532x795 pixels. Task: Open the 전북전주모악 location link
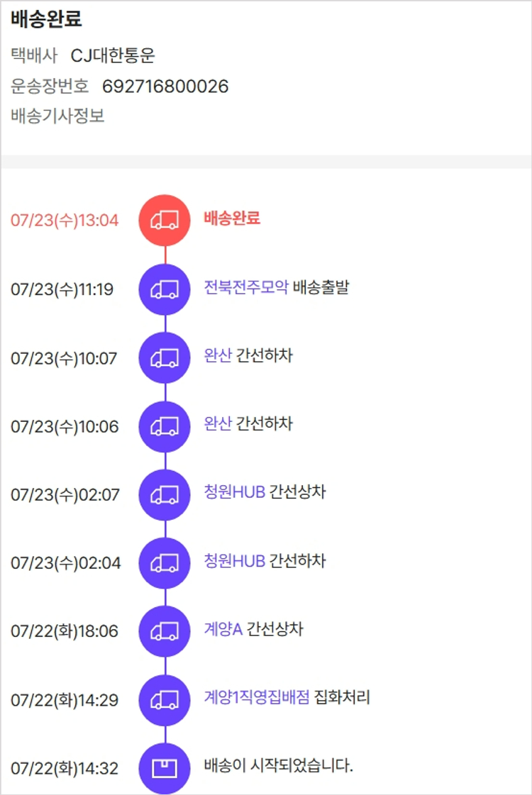click(245, 288)
